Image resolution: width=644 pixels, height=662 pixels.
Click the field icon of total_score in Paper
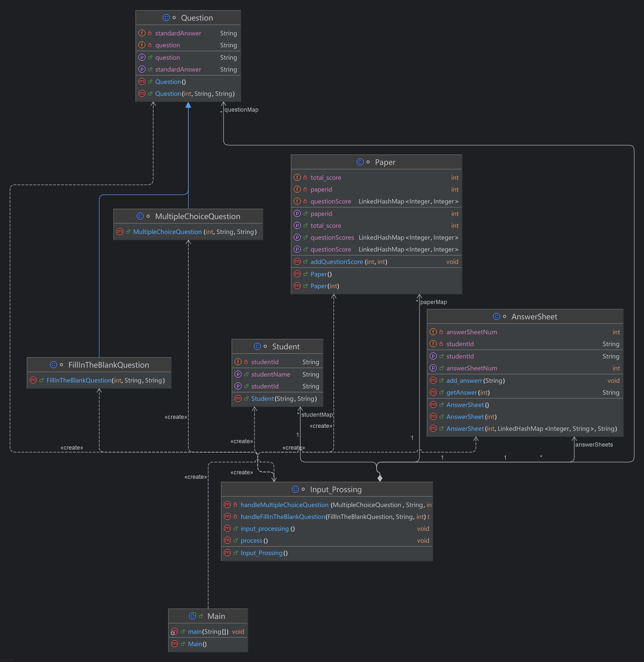click(297, 177)
